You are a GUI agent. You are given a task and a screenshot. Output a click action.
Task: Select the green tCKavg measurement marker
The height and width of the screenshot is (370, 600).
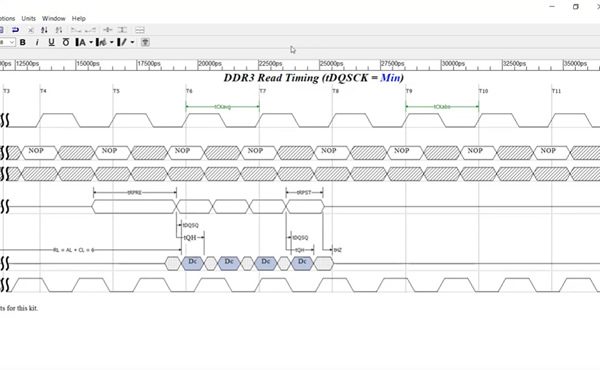pyautogui.click(x=223, y=107)
